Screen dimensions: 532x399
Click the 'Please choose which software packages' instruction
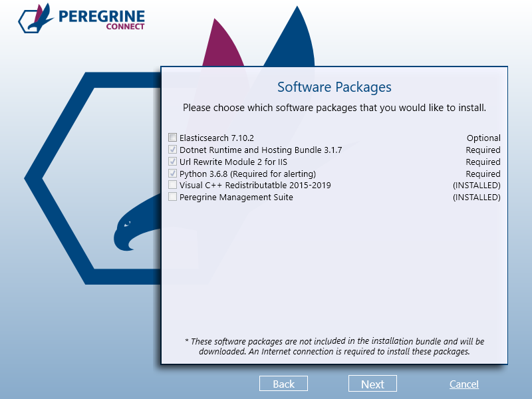tap(334, 108)
